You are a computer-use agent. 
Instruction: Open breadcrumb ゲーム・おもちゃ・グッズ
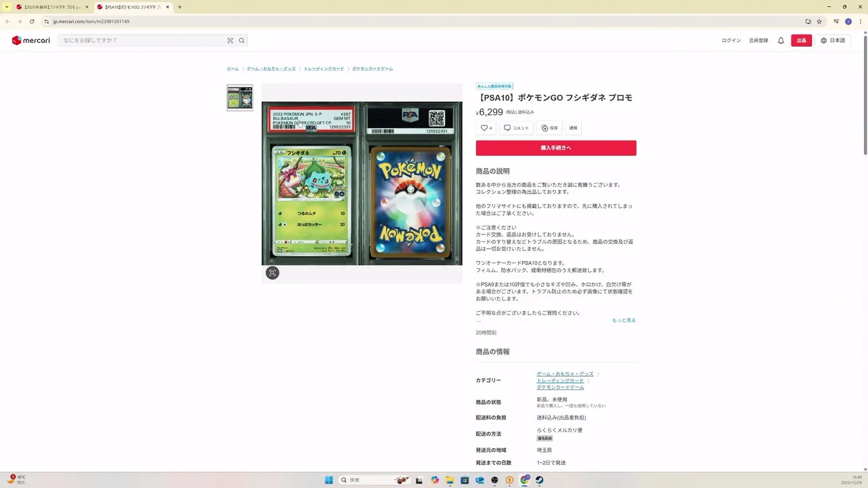click(x=271, y=68)
